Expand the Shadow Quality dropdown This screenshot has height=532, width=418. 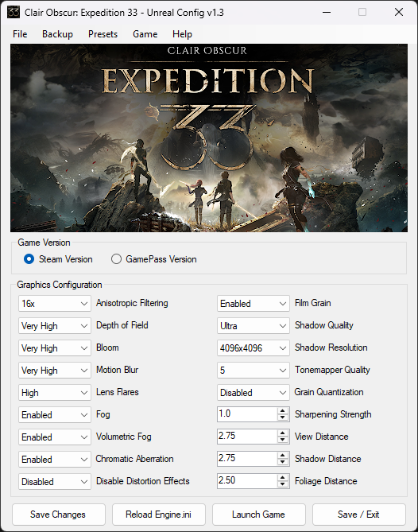pyautogui.click(x=254, y=326)
